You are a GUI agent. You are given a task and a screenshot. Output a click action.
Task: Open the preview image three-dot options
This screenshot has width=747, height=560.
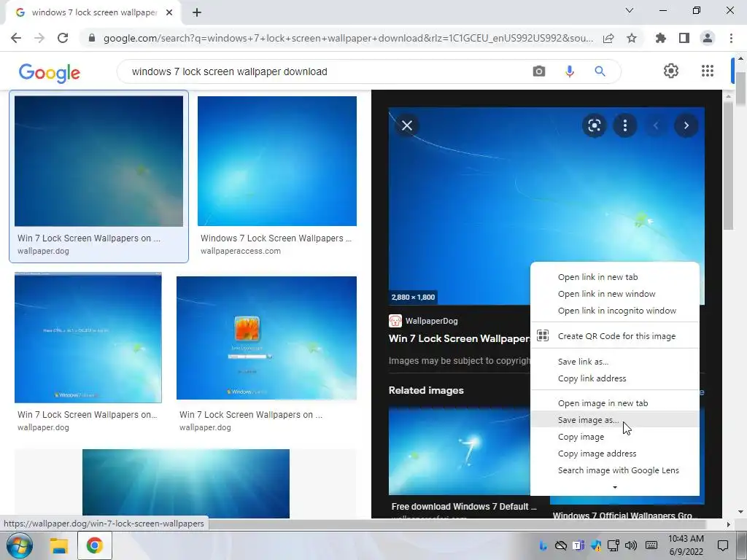(x=625, y=125)
